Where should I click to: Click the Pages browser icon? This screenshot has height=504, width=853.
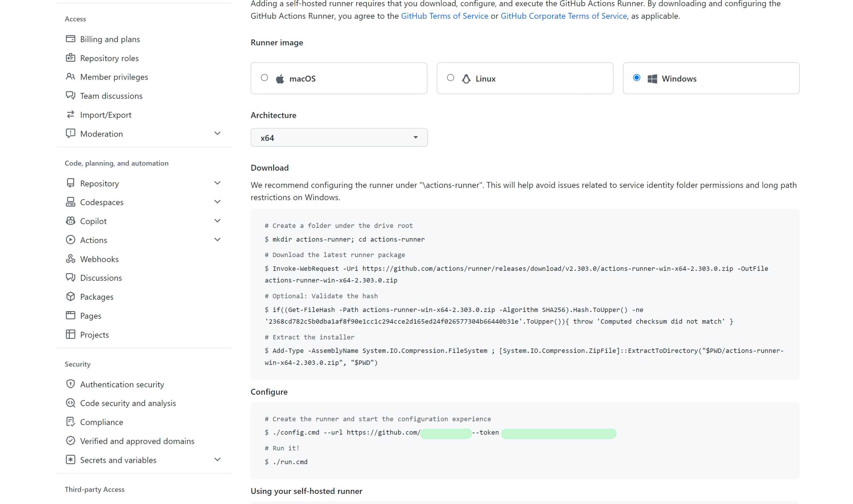click(x=70, y=315)
